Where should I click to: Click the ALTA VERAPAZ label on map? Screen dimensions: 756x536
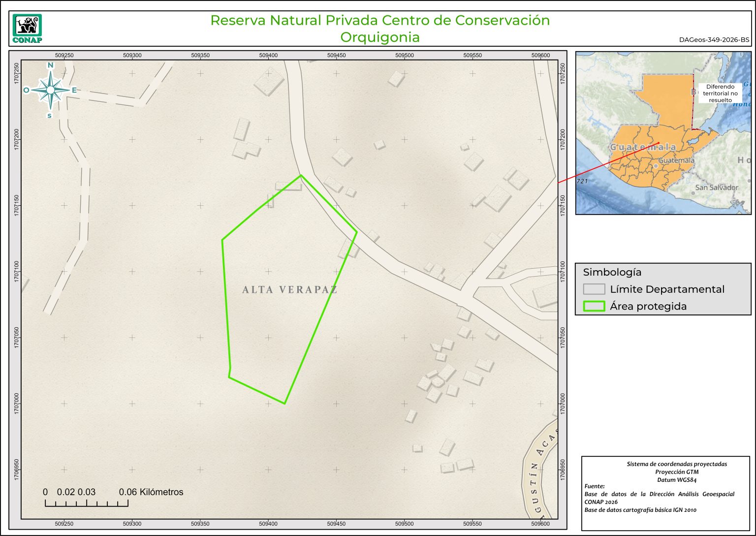(x=290, y=289)
